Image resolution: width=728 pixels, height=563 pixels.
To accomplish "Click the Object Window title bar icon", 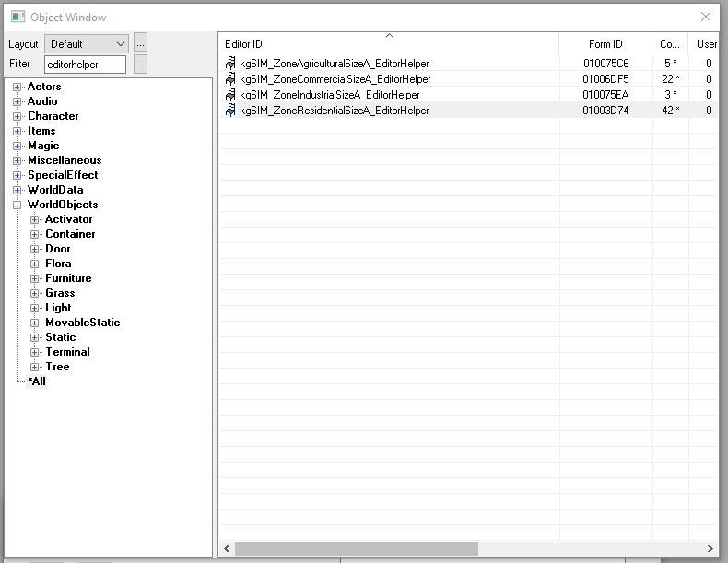I will click(x=18, y=18).
